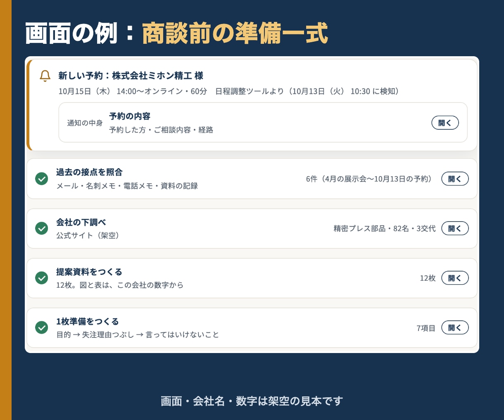The width and height of the screenshot is (504, 420).
Task: Click the 過去の接点を照合 title
Action: click(x=89, y=172)
